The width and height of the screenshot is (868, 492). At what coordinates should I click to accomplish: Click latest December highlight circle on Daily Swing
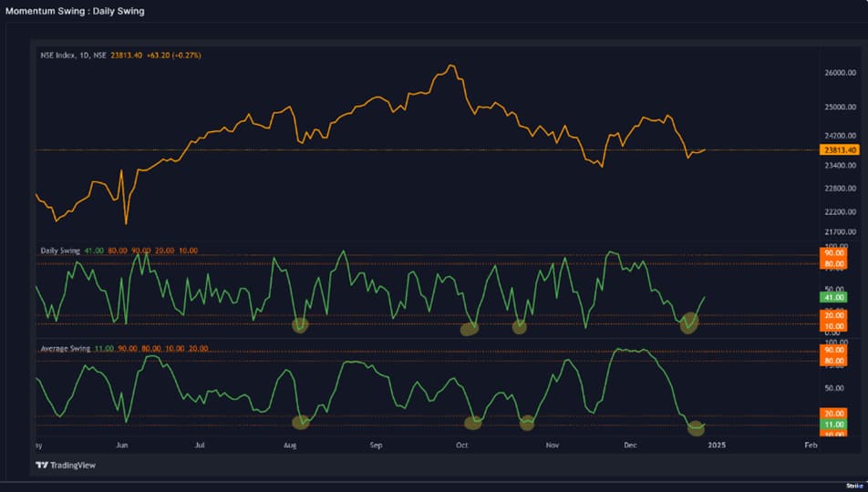[689, 322]
